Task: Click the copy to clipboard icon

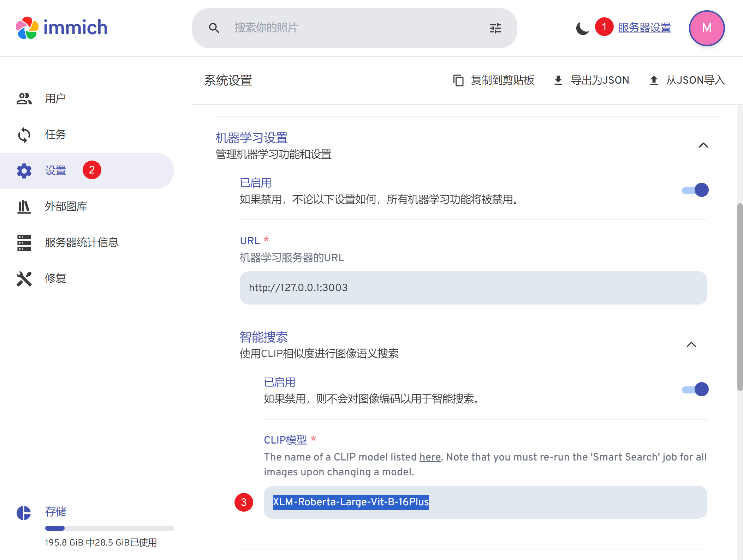Action: [x=458, y=80]
